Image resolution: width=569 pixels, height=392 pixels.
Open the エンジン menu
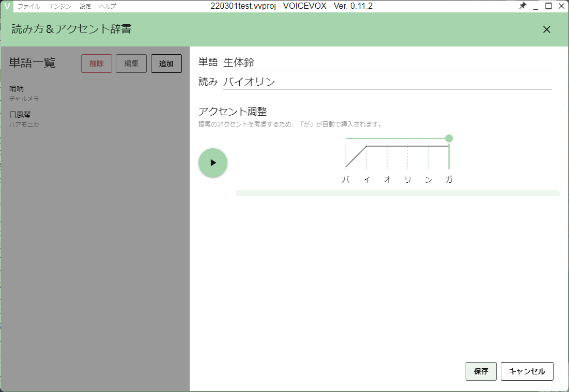click(x=61, y=6)
